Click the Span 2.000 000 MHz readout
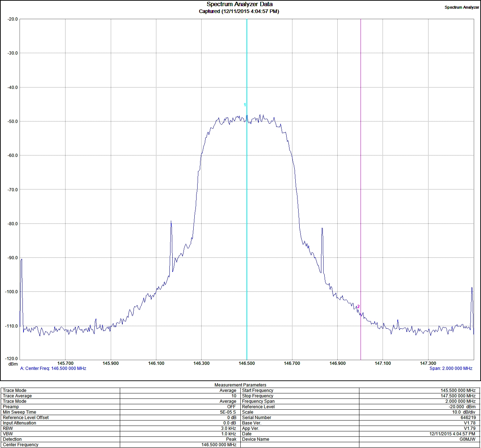 pos(451,368)
